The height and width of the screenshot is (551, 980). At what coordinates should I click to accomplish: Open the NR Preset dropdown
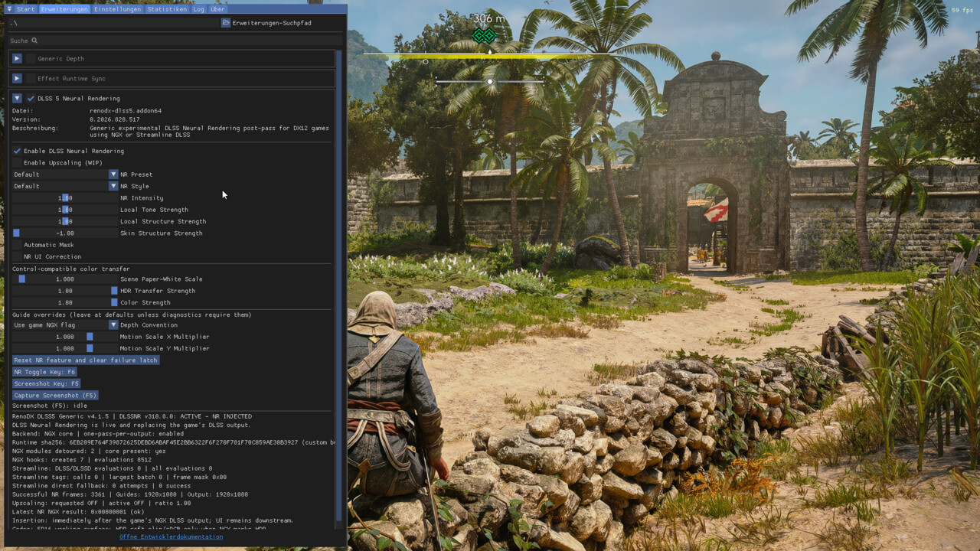(65, 174)
